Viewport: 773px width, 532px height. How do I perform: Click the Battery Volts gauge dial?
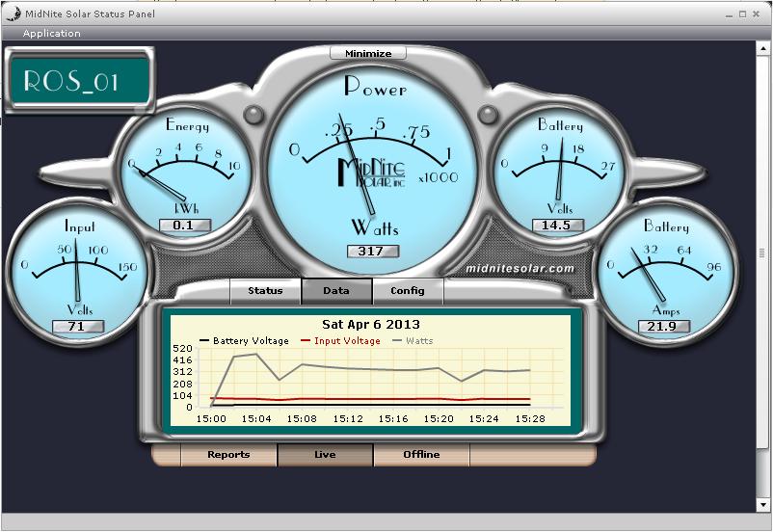[559, 173]
